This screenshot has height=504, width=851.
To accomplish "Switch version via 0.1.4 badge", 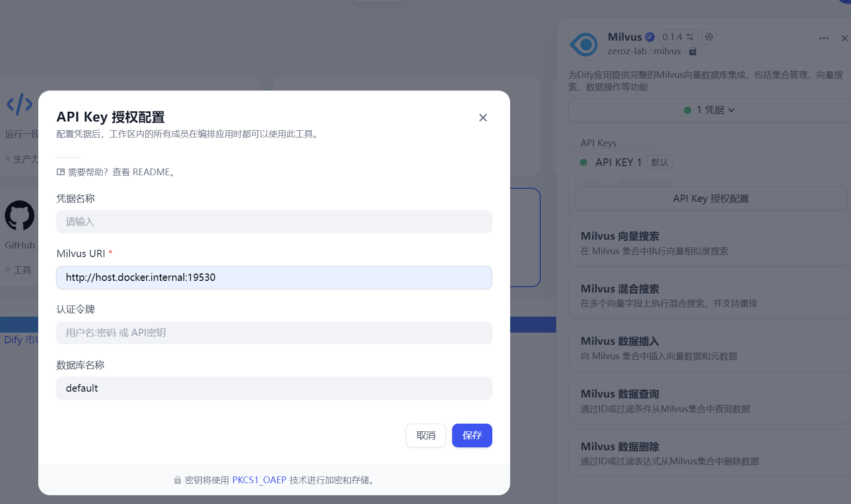I will pos(678,37).
